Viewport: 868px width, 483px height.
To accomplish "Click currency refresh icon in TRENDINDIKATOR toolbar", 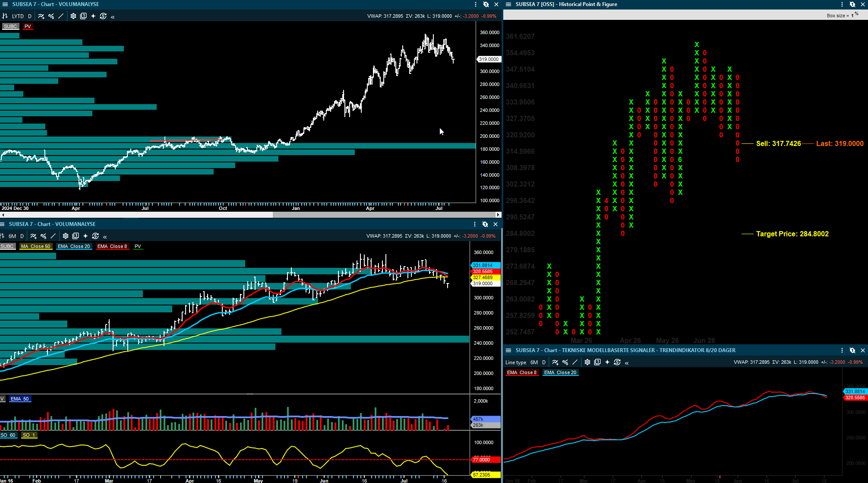I will click(617, 362).
